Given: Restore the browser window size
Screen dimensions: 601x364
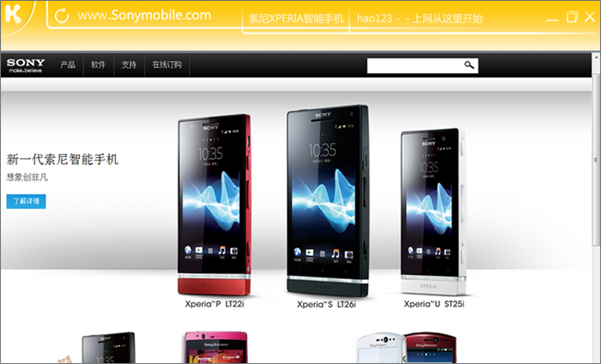Looking at the screenshot, I should click(572, 16).
